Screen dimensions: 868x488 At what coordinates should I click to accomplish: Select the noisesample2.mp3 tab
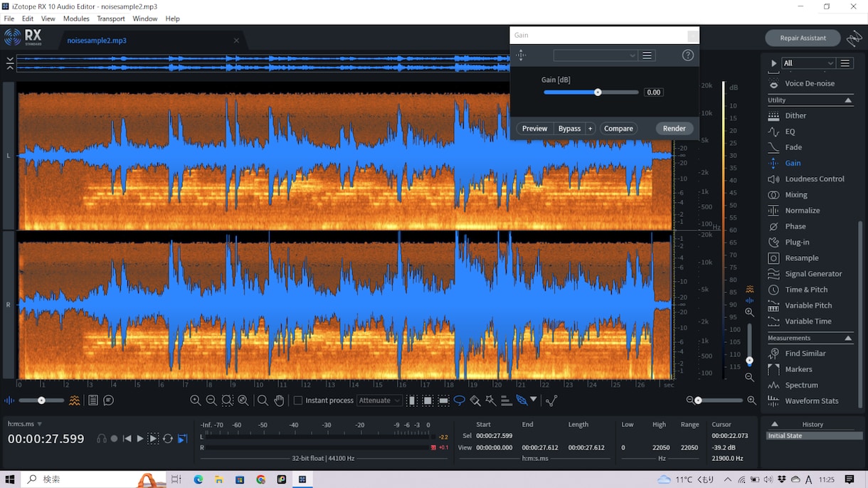tap(97, 41)
